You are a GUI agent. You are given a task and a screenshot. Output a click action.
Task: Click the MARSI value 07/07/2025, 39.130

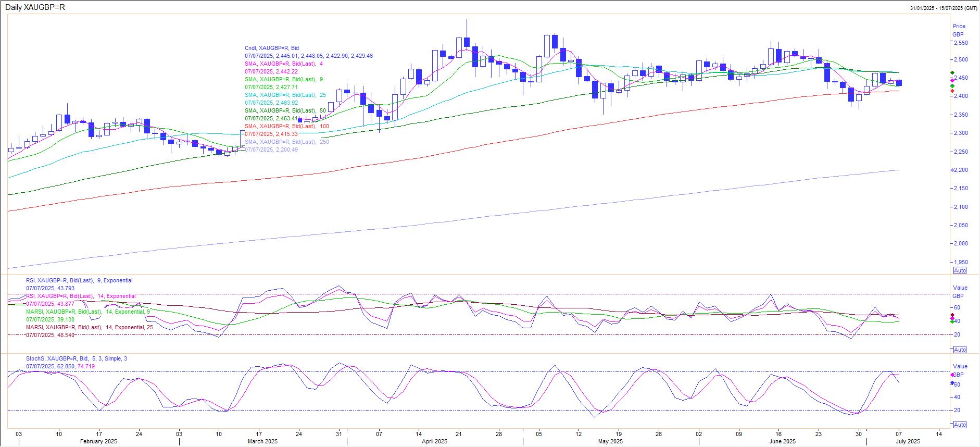pyautogui.click(x=50, y=319)
